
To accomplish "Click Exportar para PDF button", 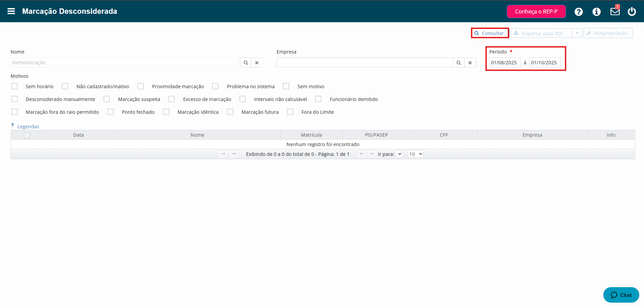I will coord(541,33).
